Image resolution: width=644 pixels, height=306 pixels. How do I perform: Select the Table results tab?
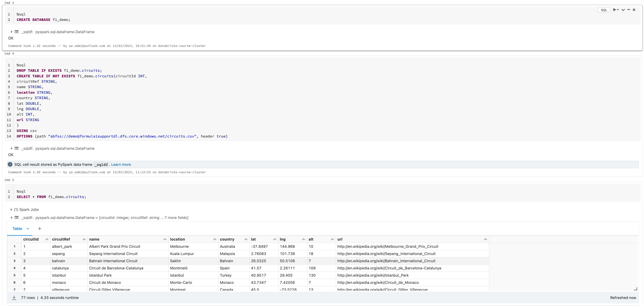17,229
